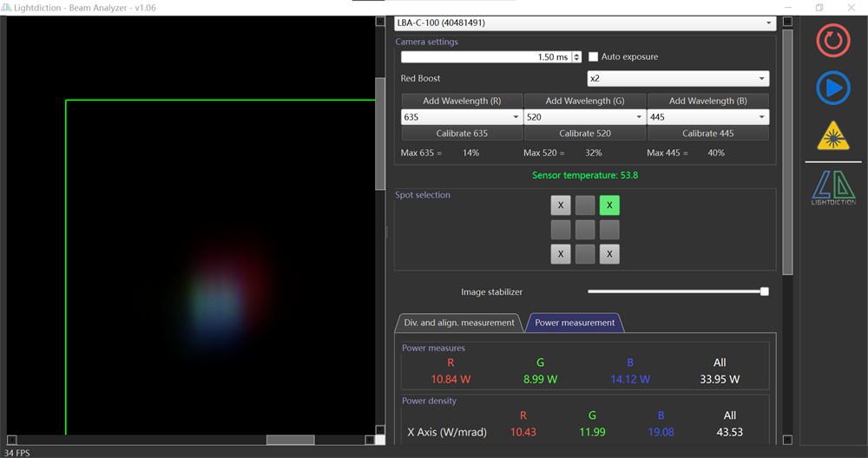Screen dimensions: 868x458
Task: Select the center spot box
Action: coord(585,230)
